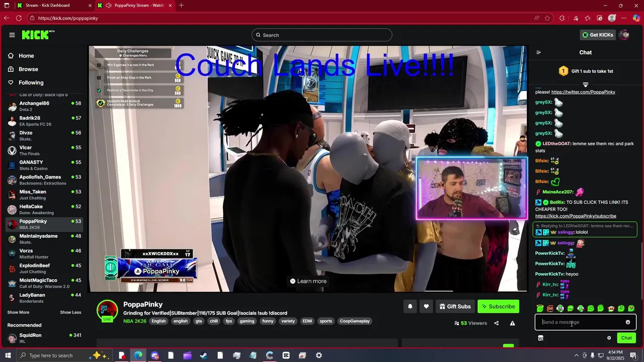
Task: Insert the angry orange face emote
Action: 550,308
